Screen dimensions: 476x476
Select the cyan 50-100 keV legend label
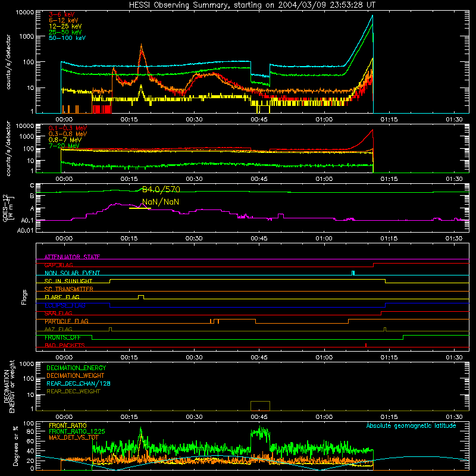(67, 38)
